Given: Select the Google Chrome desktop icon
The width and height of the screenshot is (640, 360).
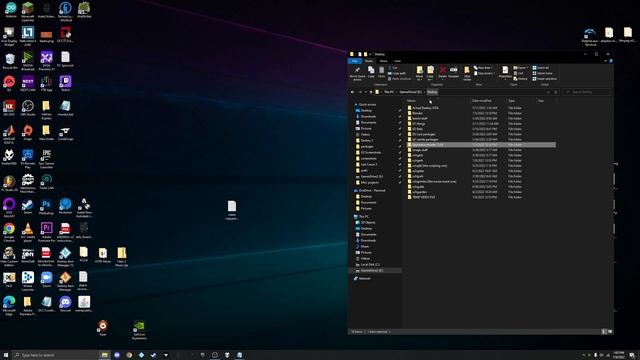Looking at the screenshot, I should coord(9,232).
